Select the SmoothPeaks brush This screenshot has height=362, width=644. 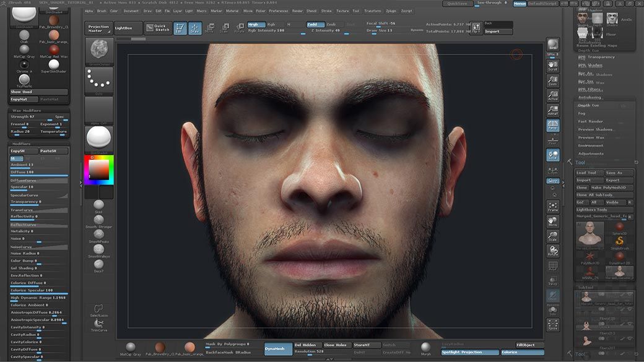coord(98,236)
